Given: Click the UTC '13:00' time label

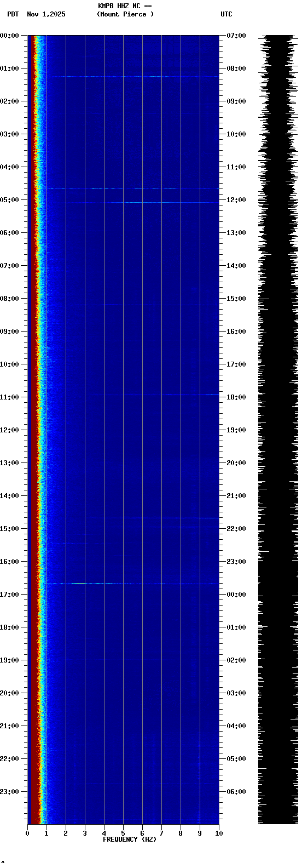Looking at the screenshot, I should coord(236,233).
